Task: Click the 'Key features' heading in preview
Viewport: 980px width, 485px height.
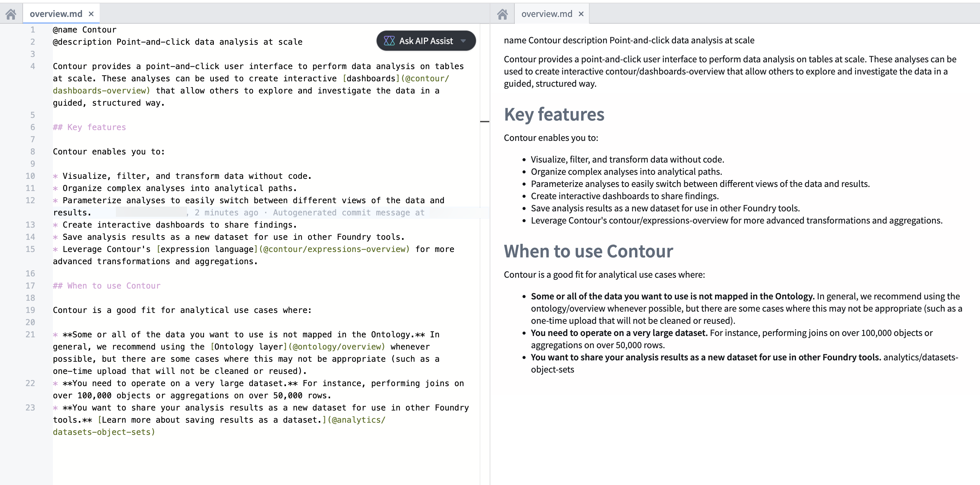Action: pyautogui.click(x=554, y=114)
